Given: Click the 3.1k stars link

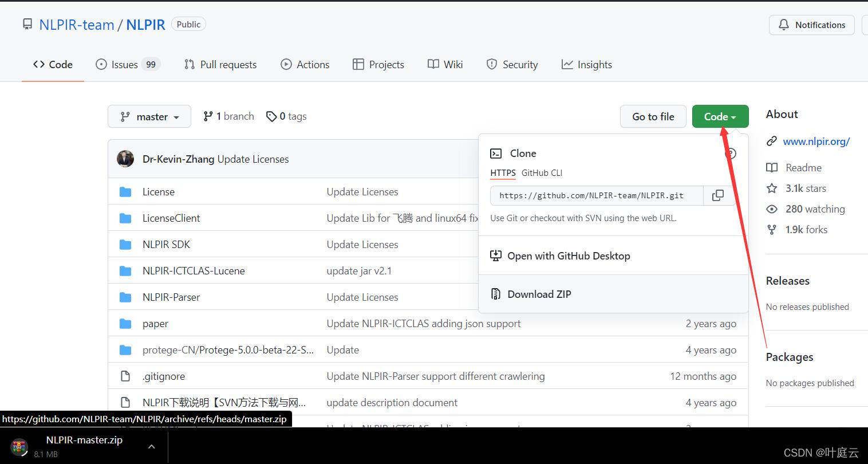Looking at the screenshot, I should tap(806, 188).
